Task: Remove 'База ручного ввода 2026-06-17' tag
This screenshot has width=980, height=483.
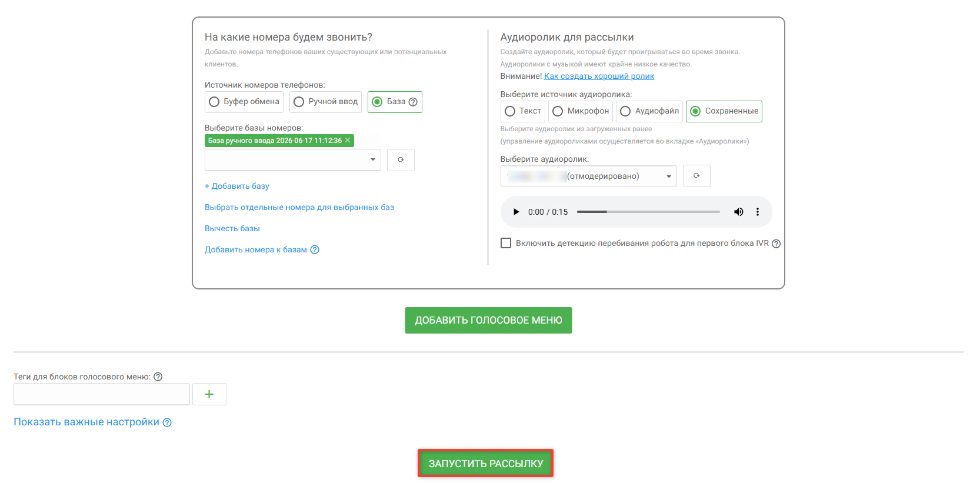Action: tap(348, 140)
